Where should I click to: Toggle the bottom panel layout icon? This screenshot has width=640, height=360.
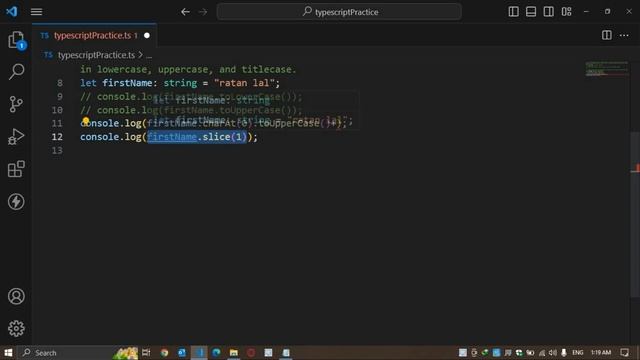pyautogui.click(x=531, y=12)
